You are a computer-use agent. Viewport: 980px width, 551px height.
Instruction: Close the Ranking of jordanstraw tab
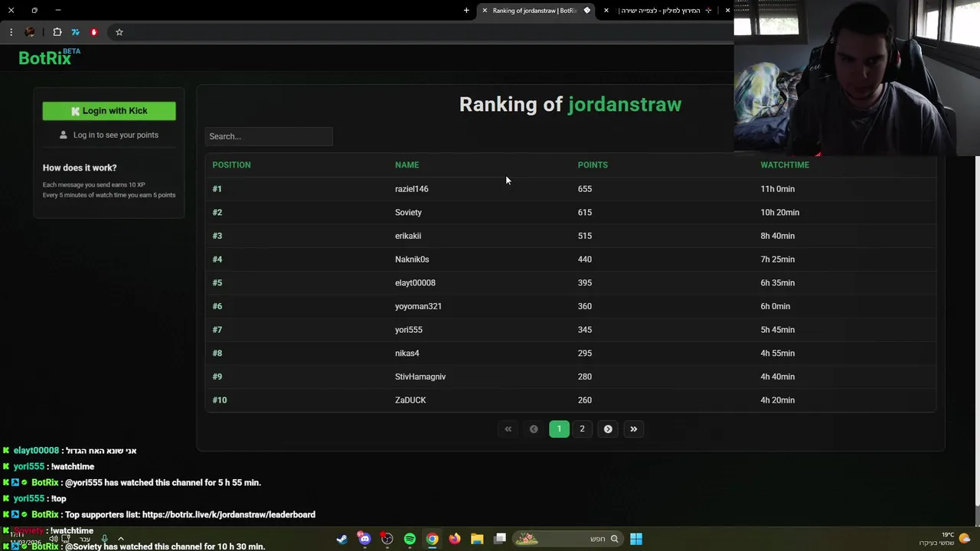click(485, 11)
